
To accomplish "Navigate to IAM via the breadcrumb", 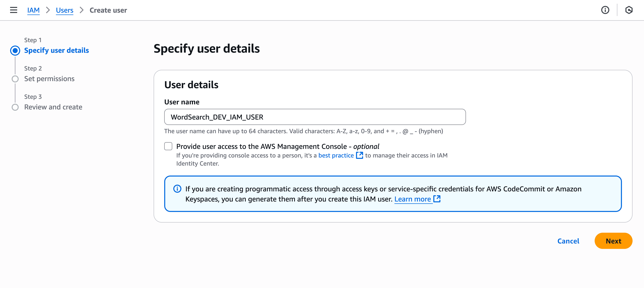I will (x=33, y=10).
